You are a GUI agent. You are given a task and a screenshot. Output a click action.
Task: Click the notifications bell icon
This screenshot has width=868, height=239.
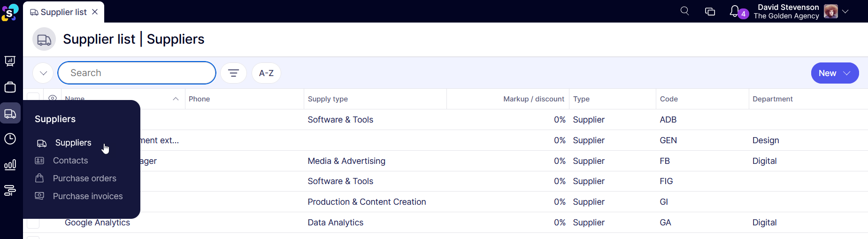pos(734,11)
